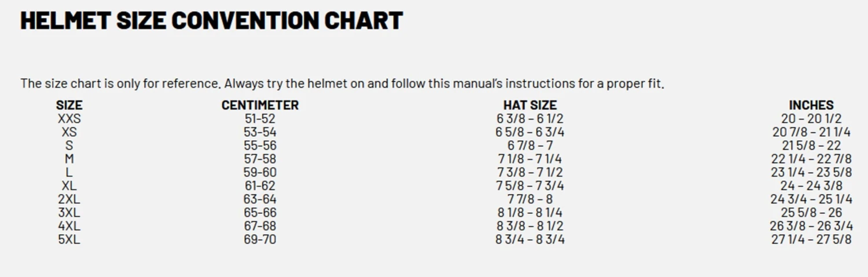Select the XL size row label
The width and height of the screenshot is (868, 277).
[69, 186]
